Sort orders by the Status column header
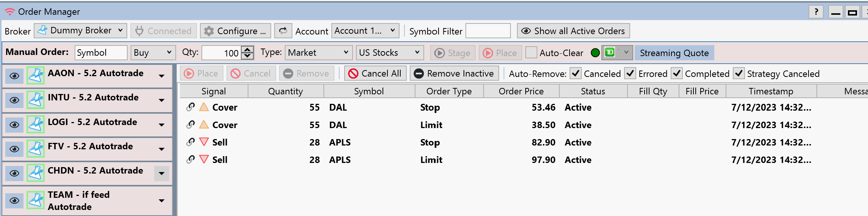The image size is (868, 216). click(593, 91)
